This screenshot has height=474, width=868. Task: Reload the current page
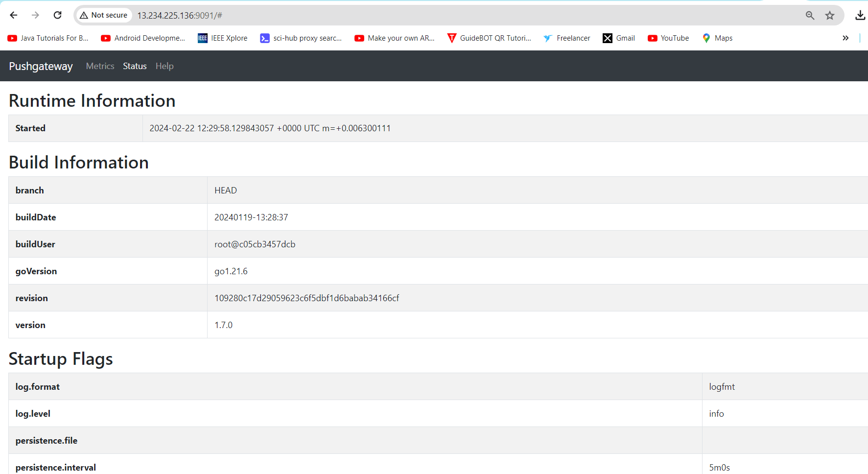(x=57, y=15)
